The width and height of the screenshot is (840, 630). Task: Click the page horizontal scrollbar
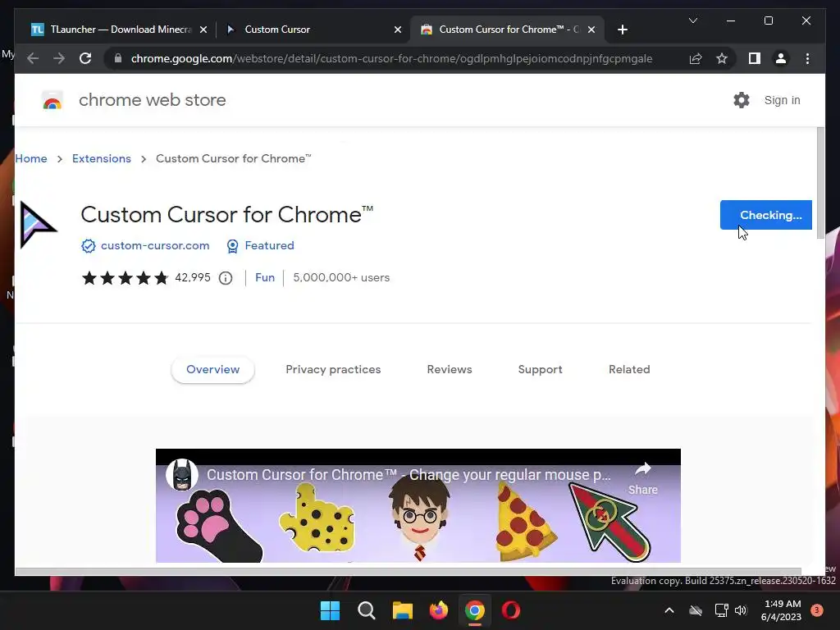point(409,572)
